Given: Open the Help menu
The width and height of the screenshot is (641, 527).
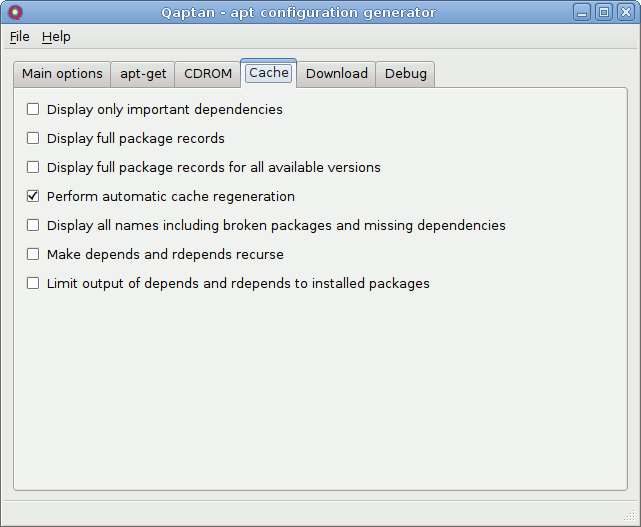Looking at the screenshot, I should click(56, 37).
